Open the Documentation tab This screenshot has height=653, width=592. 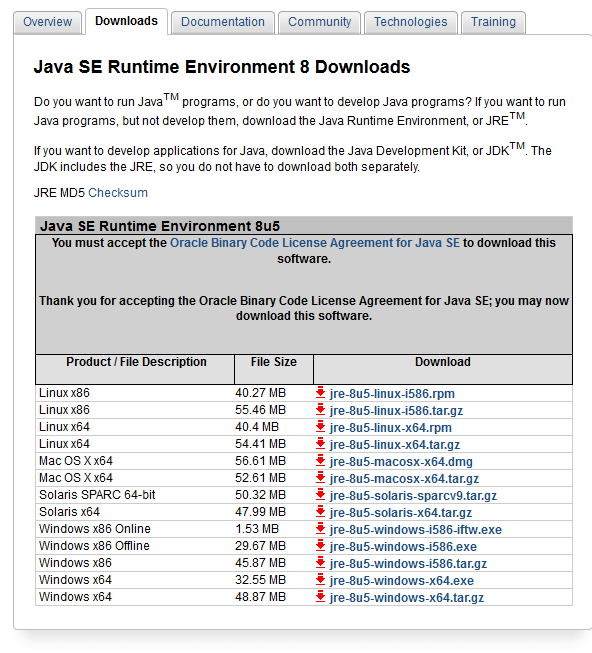223,22
